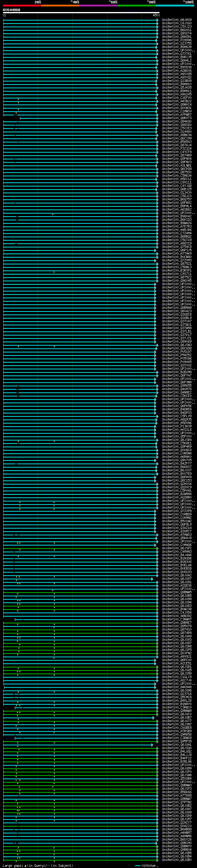
Task: Select the UniRef100_C5XIE3 label
Action: (177, 128)
